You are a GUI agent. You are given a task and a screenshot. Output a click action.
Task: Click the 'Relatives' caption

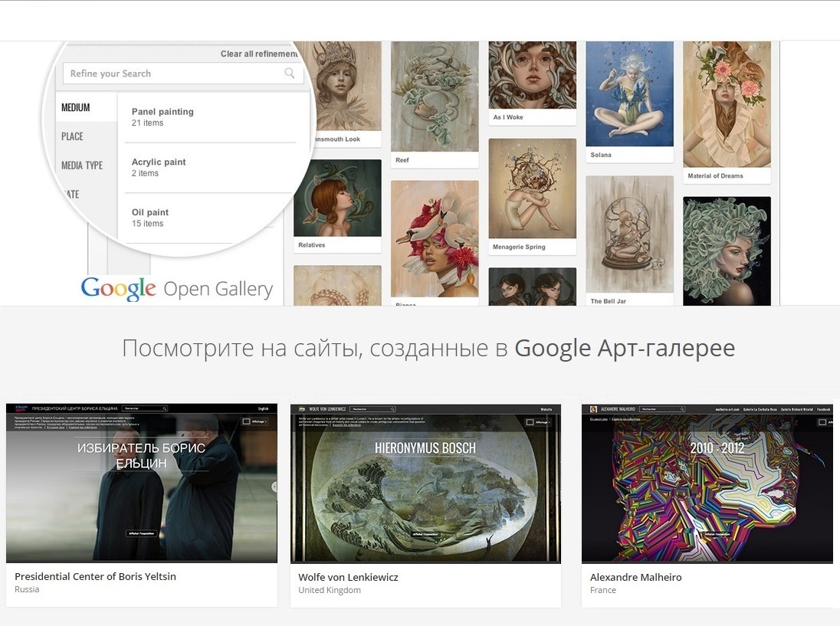(312, 244)
